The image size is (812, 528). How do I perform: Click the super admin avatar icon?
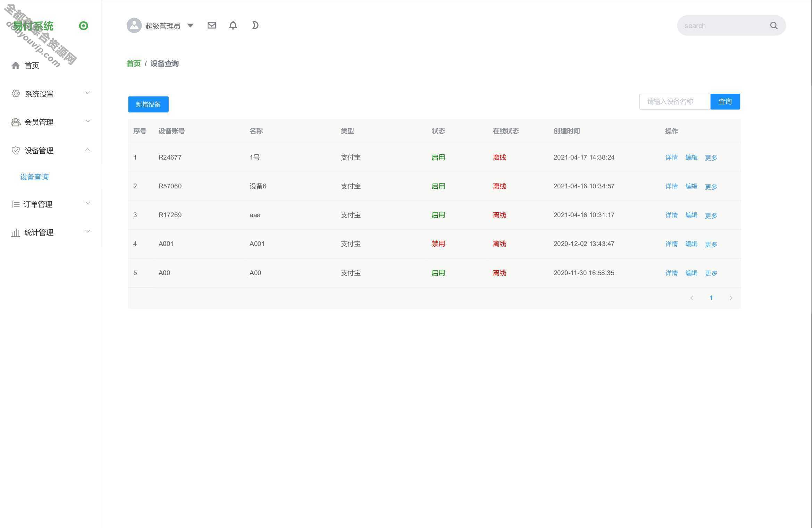point(134,25)
